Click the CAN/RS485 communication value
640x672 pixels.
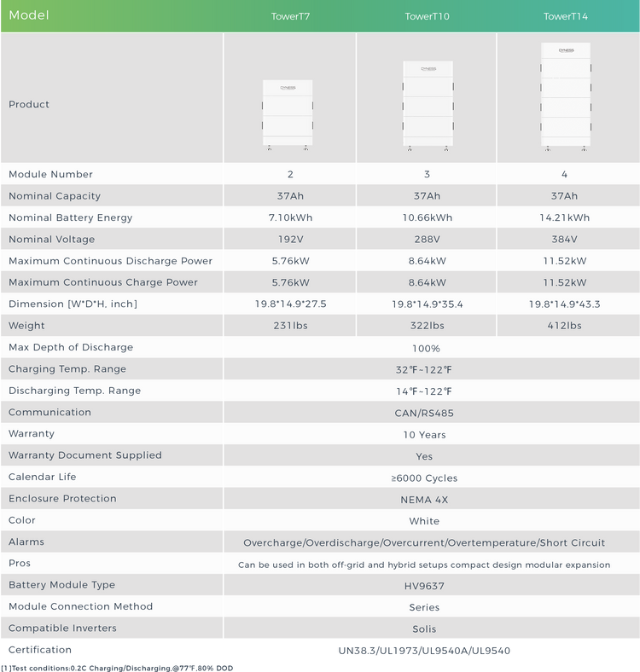[424, 414]
